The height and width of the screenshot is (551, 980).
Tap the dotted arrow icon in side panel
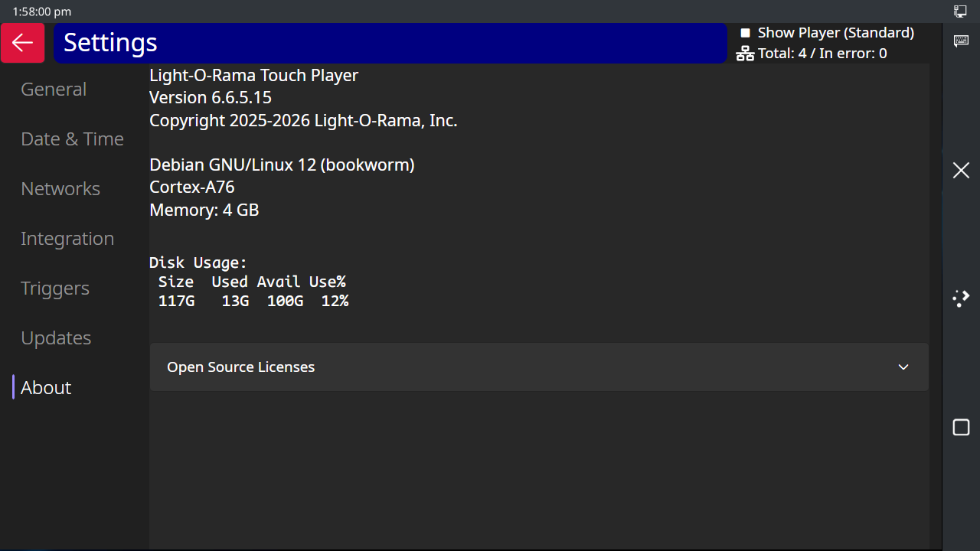point(961,298)
